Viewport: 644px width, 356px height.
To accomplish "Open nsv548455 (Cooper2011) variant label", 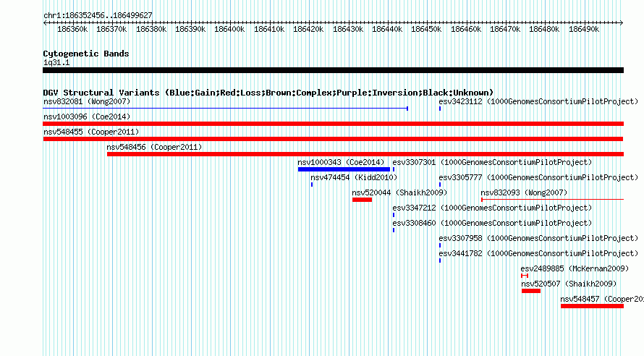I will tap(91, 132).
